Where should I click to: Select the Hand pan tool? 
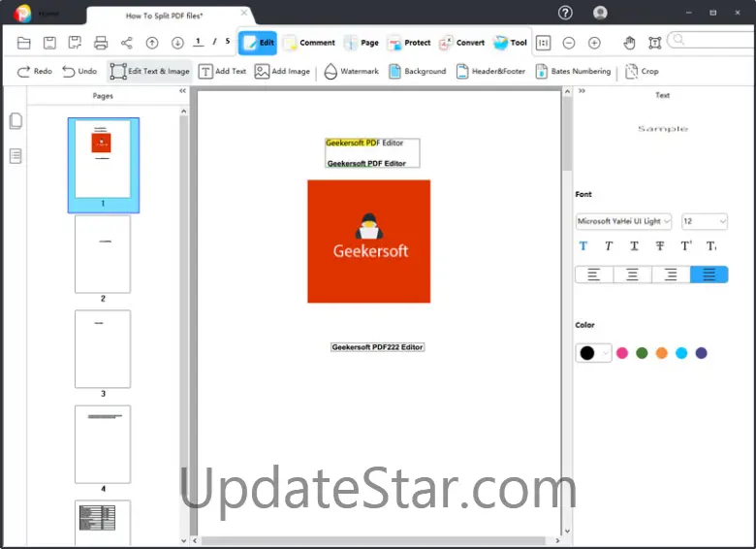pos(629,43)
